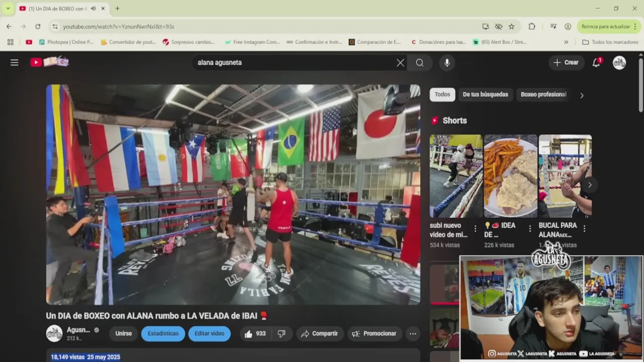The image size is (644, 362).
Task: Open the YouTube hamburger guide menu
Action: point(15,62)
